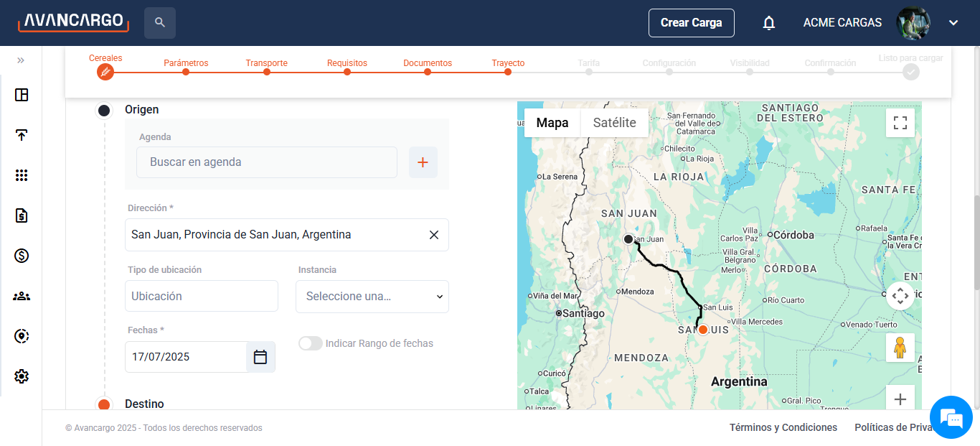Screen dimensions: 980x446
Task: Click the Avancargo logo
Action: click(x=73, y=22)
